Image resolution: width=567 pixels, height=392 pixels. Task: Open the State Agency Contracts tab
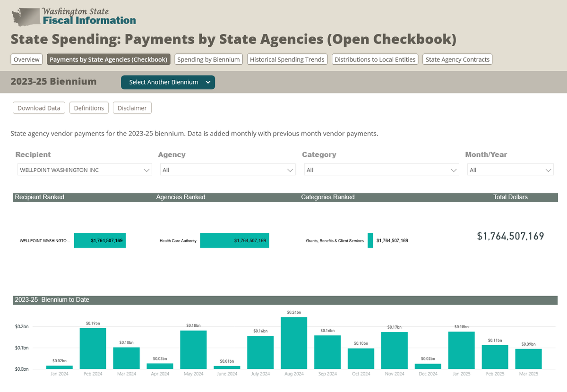(457, 60)
